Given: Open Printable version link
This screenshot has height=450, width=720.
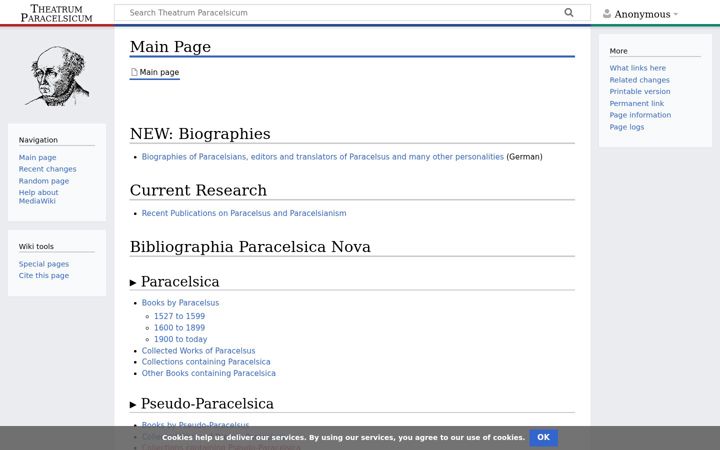Looking at the screenshot, I should [x=640, y=91].
